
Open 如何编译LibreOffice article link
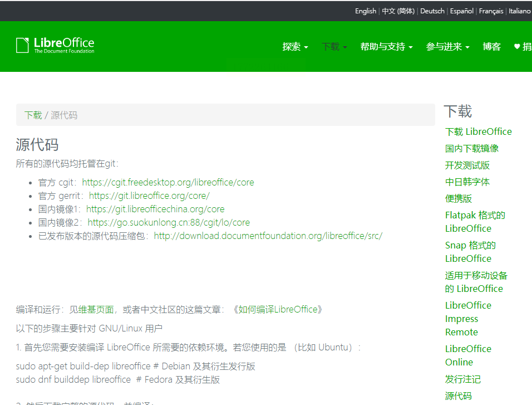tap(278, 310)
